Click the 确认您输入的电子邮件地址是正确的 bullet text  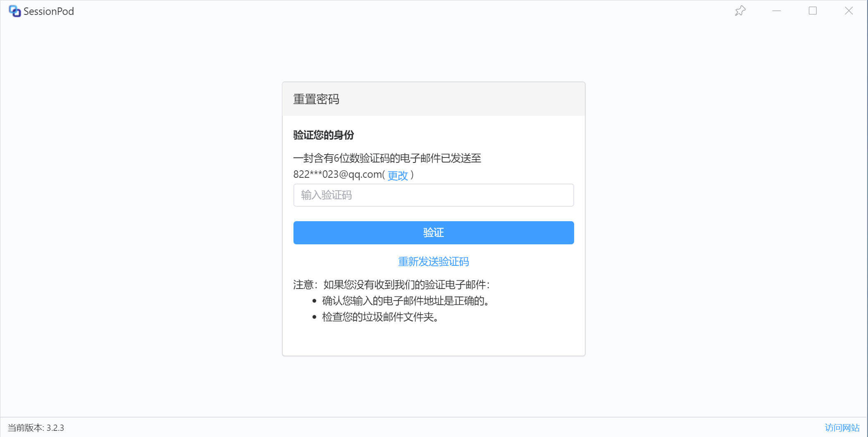tap(405, 301)
